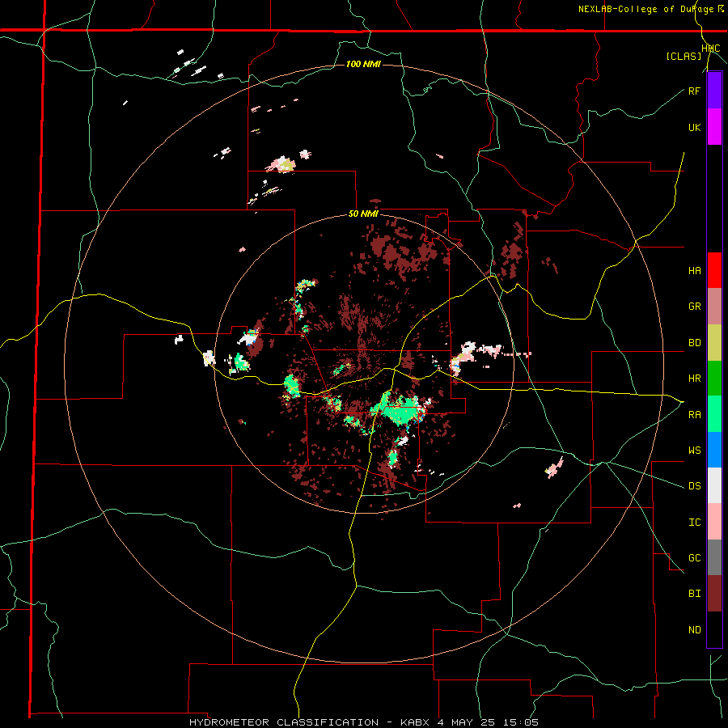The image size is (728, 728).
Task: Click the IC legend label text
Action: coord(694,523)
